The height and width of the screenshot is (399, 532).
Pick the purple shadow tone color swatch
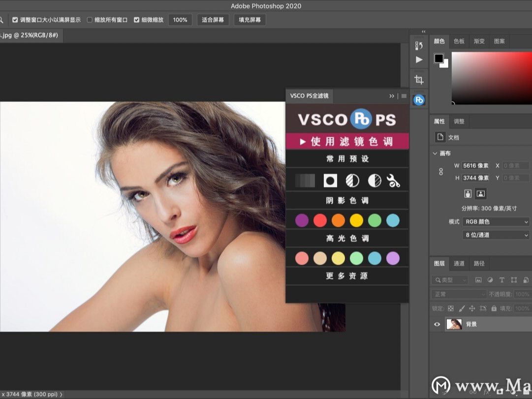click(x=302, y=220)
